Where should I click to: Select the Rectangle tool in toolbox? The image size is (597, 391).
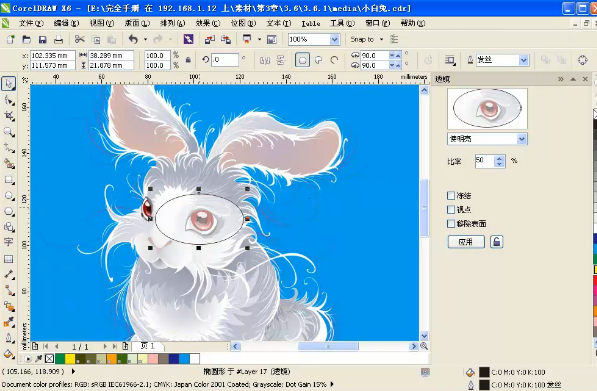9,180
